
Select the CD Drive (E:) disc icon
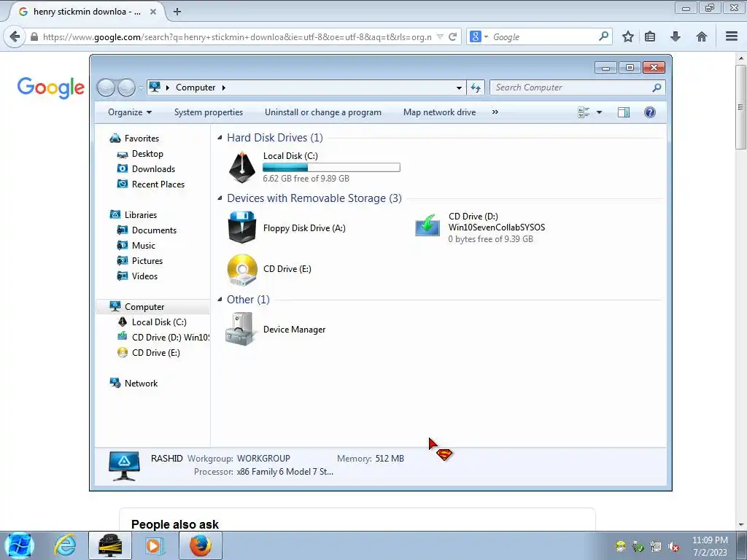click(242, 270)
